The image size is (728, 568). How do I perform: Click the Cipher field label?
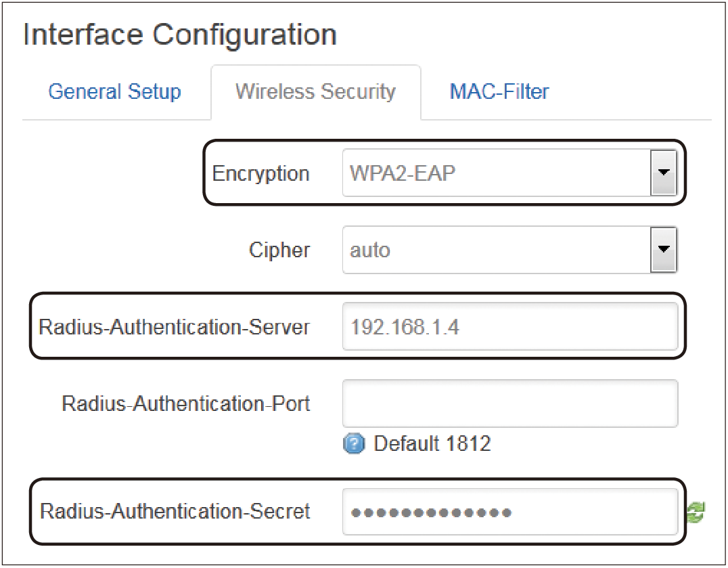click(x=279, y=250)
